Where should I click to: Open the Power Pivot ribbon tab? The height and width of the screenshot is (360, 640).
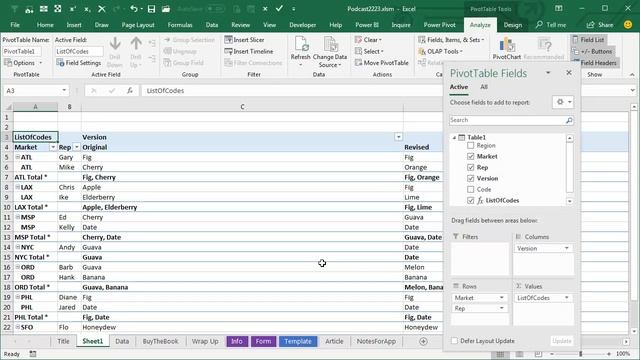pos(440,25)
